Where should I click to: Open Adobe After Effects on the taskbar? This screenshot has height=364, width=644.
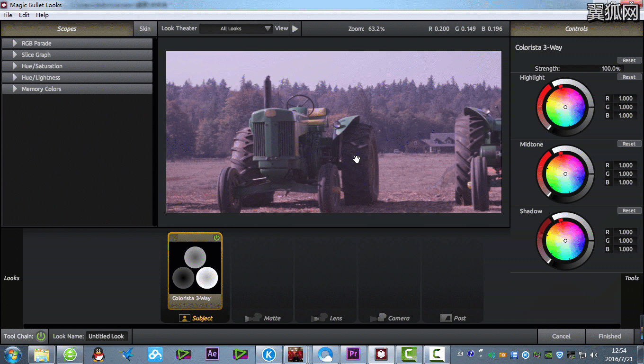(212, 354)
